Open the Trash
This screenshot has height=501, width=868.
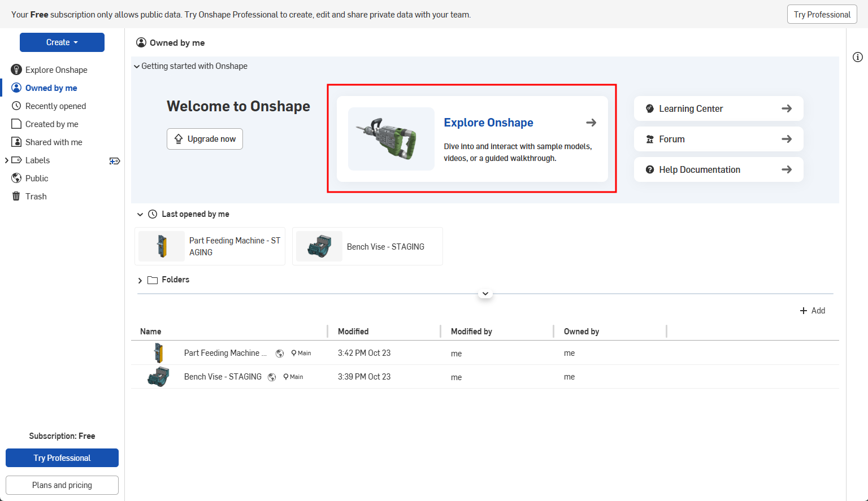pyautogui.click(x=36, y=196)
